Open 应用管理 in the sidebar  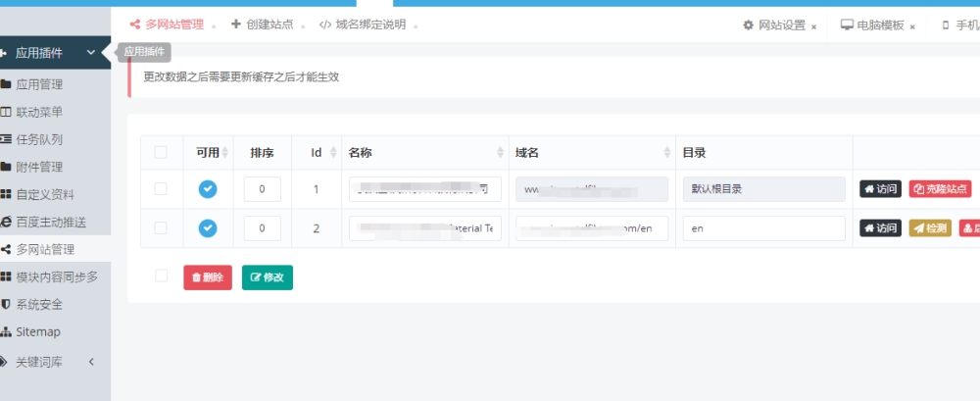(39, 84)
